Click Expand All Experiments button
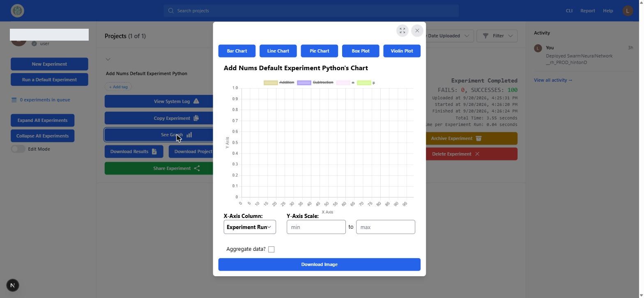The width and height of the screenshot is (644, 298). pos(42,120)
